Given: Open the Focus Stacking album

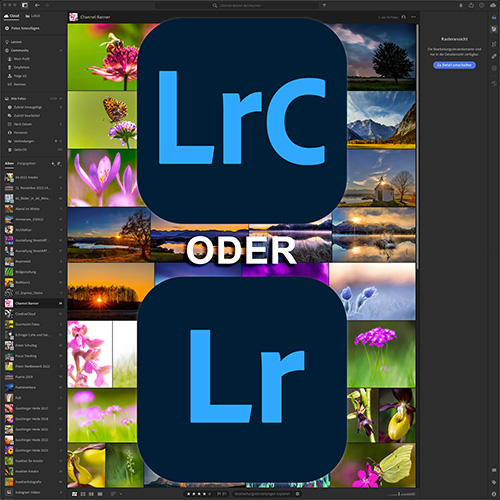Looking at the screenshot, I should coord(33,356).
